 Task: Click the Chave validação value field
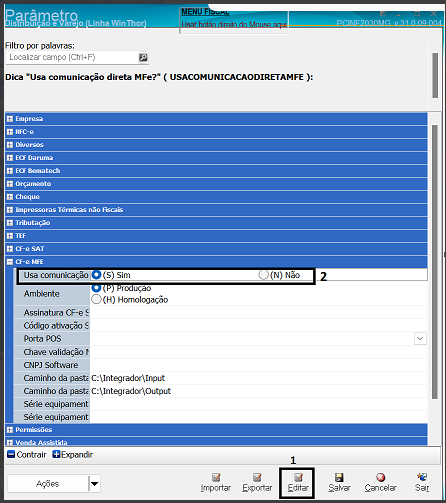258,352
